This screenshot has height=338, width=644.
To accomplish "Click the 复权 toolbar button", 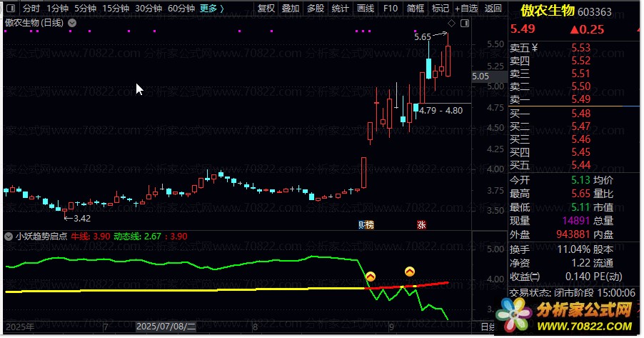I will coord(266,9).
